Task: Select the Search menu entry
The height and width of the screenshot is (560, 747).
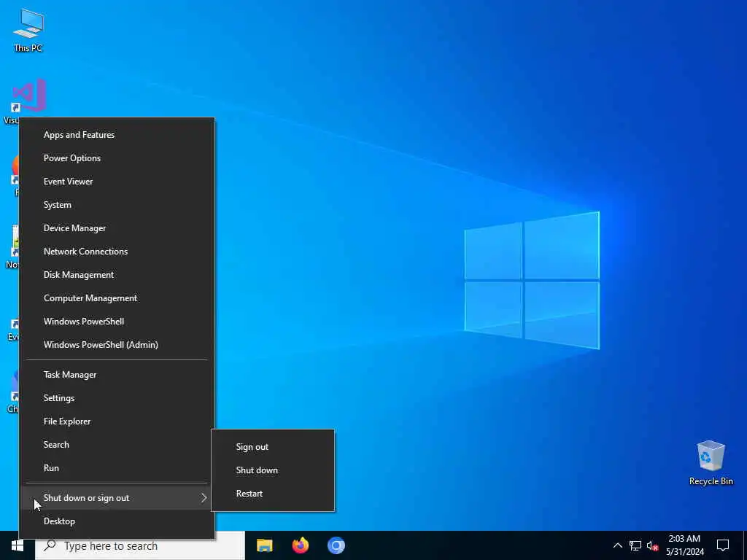Action: click(117, 445)
